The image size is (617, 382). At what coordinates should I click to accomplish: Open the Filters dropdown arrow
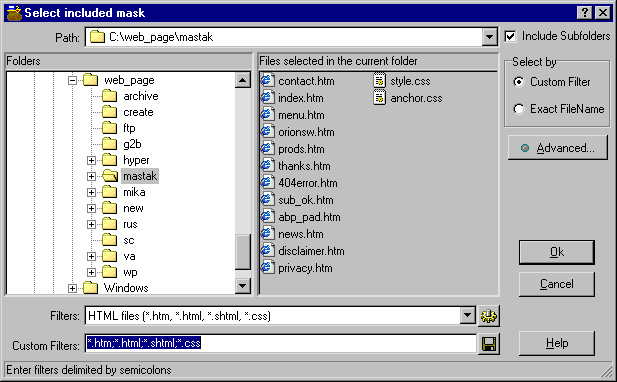[x=467, y=316]
